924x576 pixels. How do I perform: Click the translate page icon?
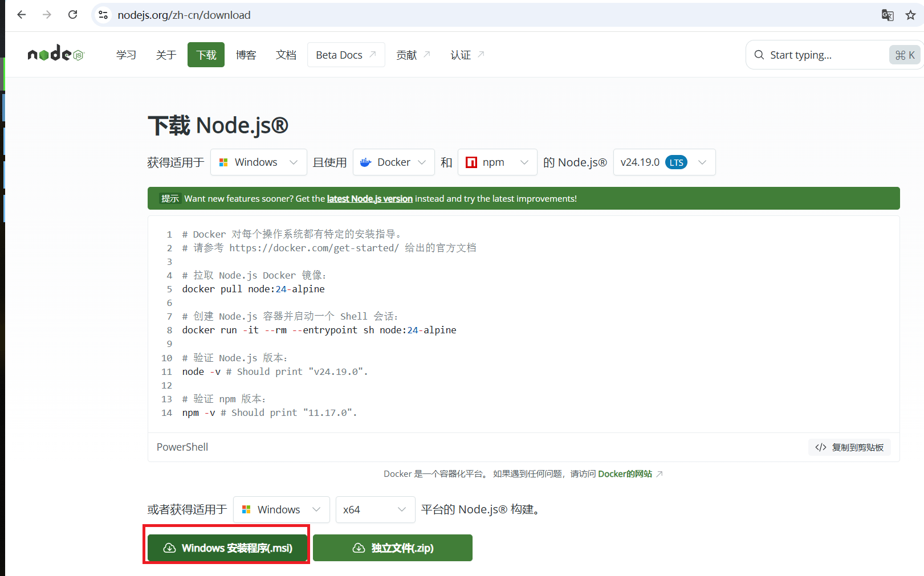tap(888, 15)
